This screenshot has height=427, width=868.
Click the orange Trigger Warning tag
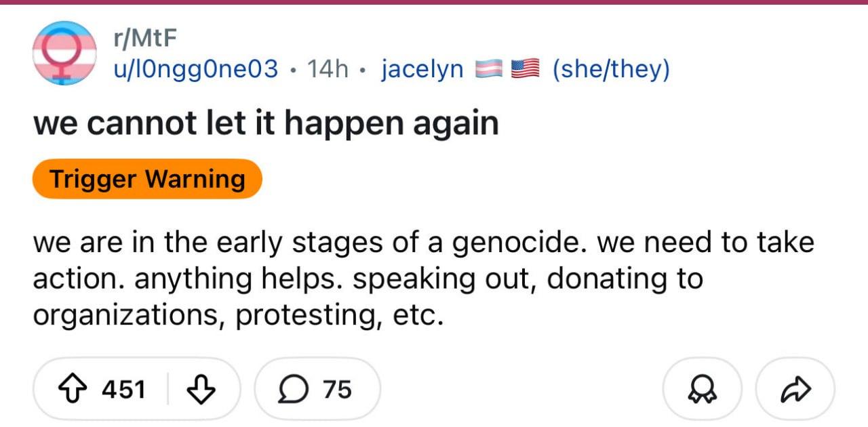[x=147, y=179]
